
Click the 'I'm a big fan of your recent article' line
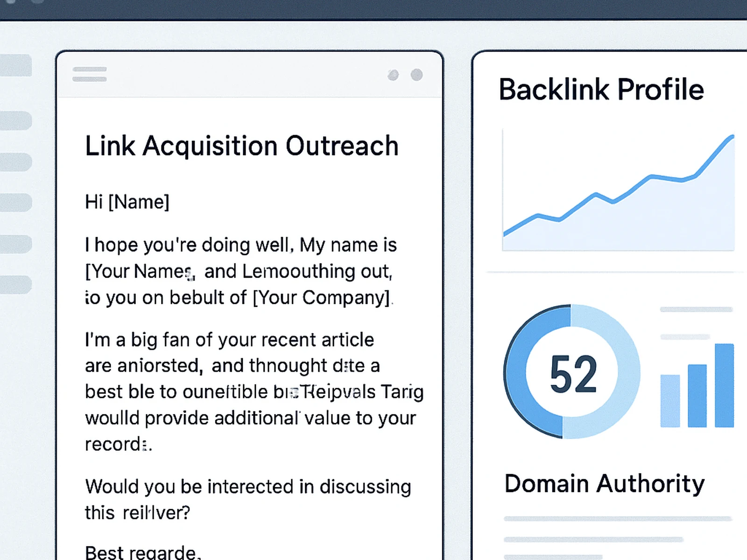(x=229, y=340)
